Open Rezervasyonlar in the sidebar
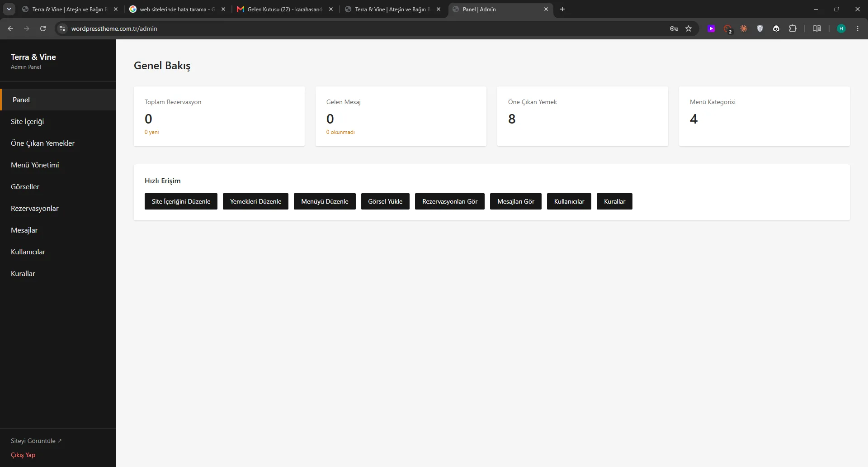The width and height of the screenshot is (868, 467). (58, 208)
